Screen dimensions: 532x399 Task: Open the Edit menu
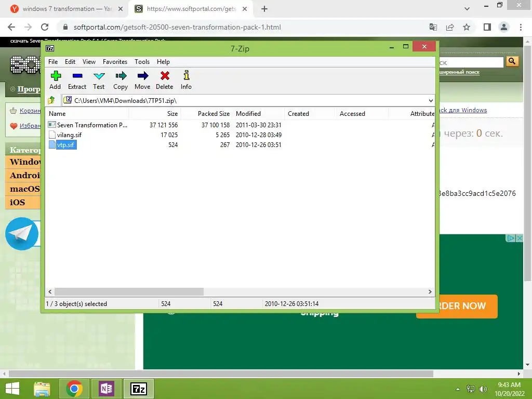click(70, 62)
